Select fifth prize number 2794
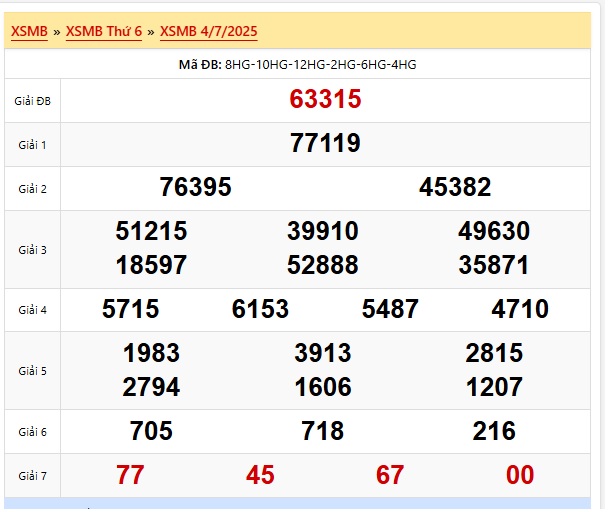 152,387
